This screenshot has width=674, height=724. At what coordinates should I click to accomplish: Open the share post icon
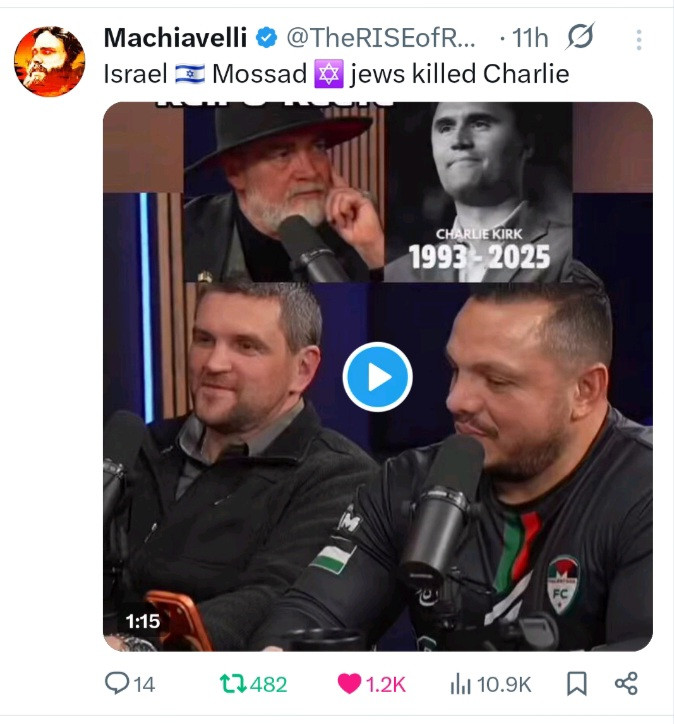(x=626, y=683)
